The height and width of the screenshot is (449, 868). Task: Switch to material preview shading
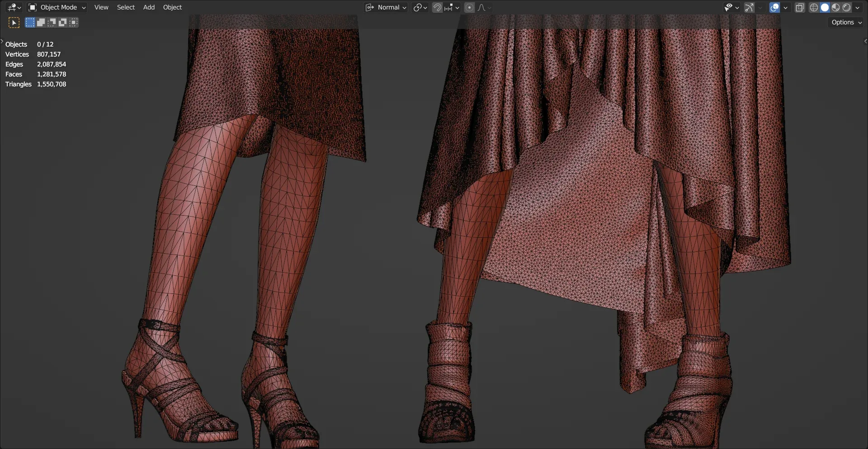[x=835, y=7]
